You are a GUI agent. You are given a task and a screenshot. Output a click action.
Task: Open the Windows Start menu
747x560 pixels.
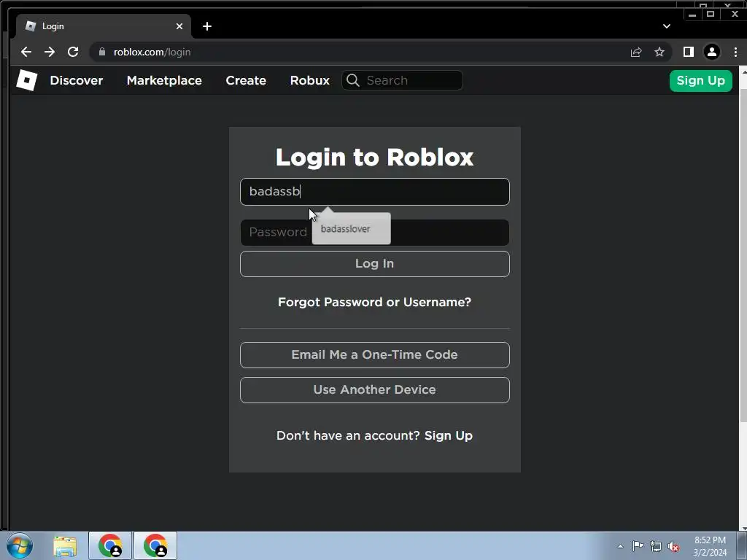pyautogui.click(x=20, y=545)
